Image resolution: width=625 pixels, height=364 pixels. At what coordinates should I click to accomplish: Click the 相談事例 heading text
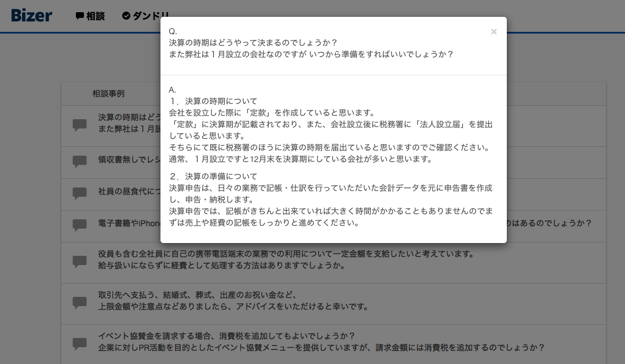pyautogui.click(x=108, y=94)
